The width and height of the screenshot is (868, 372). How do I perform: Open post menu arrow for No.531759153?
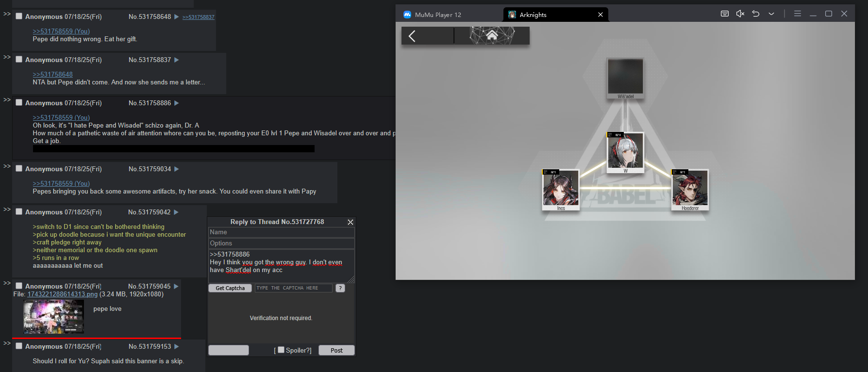click(x=177, y=347)
